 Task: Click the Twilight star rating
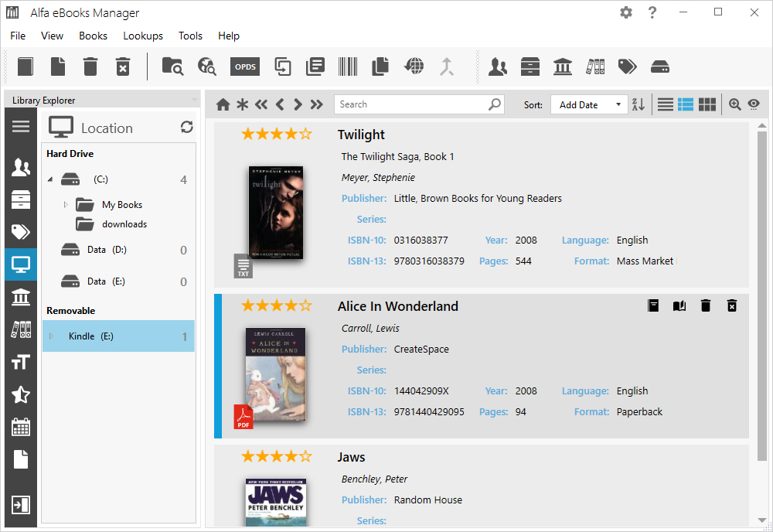coord(277,134)
